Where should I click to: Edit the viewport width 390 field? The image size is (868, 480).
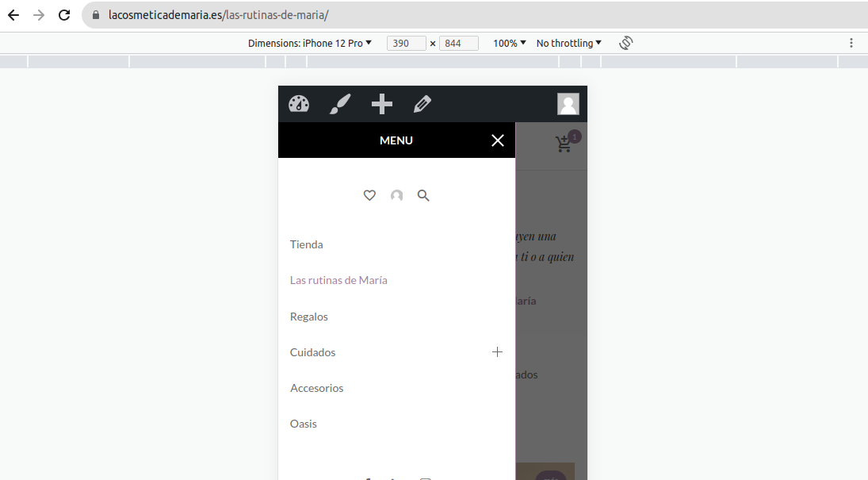tap(407, 43)
